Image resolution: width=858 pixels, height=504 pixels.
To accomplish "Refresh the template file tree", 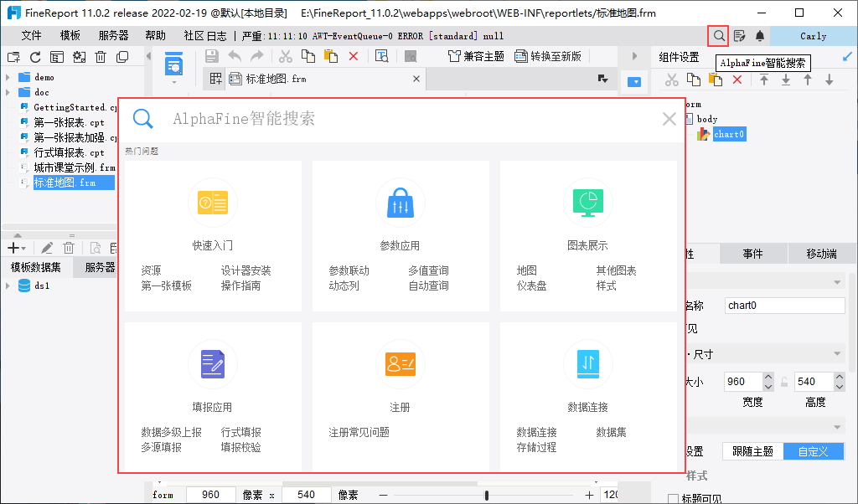I will pos(35,57).
